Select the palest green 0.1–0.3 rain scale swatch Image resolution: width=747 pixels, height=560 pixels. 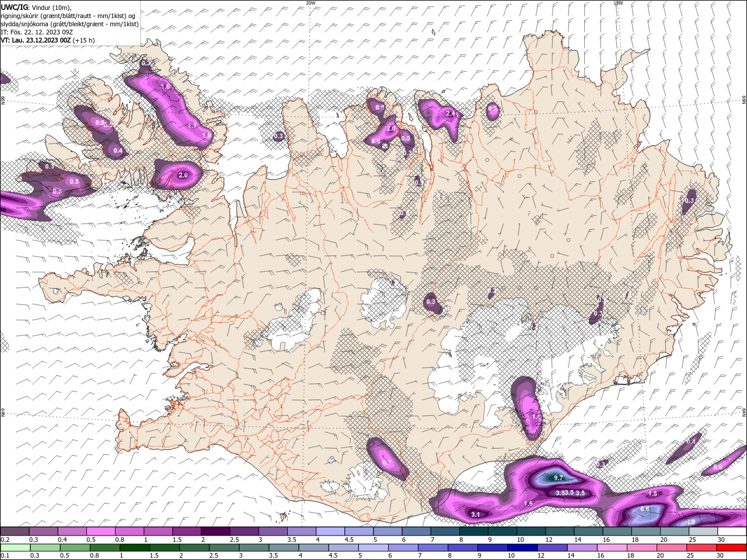coord(15,548)
